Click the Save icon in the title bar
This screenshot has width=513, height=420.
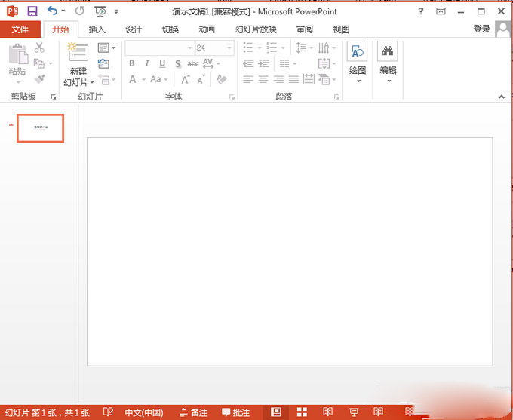(x=32, y=11)
